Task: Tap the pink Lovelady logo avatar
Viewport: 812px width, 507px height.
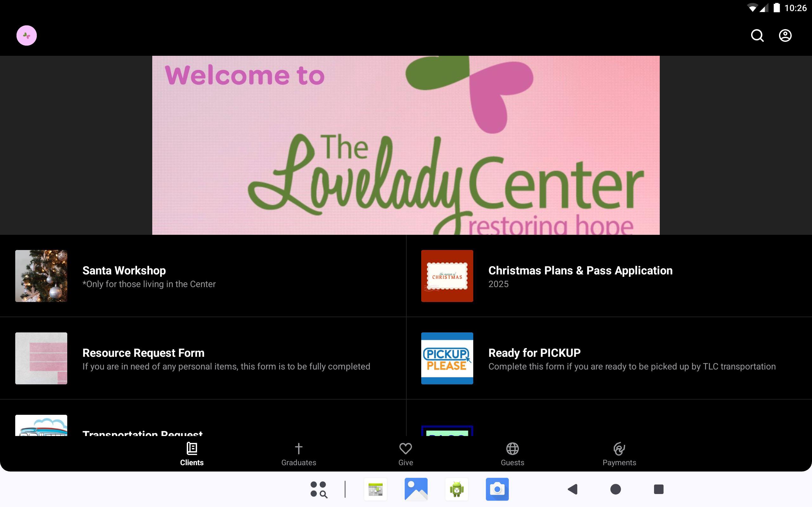Action: click(27, 35)
